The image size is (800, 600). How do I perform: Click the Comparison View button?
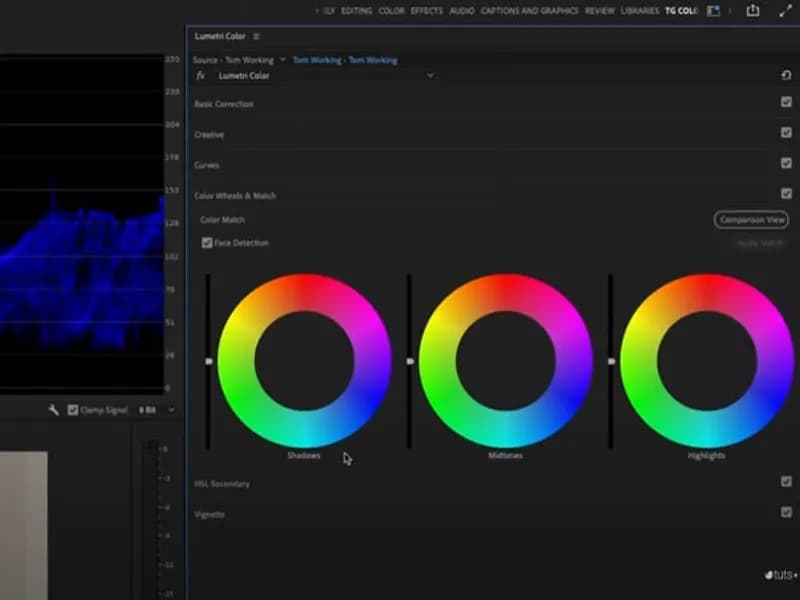click(751, 220)
